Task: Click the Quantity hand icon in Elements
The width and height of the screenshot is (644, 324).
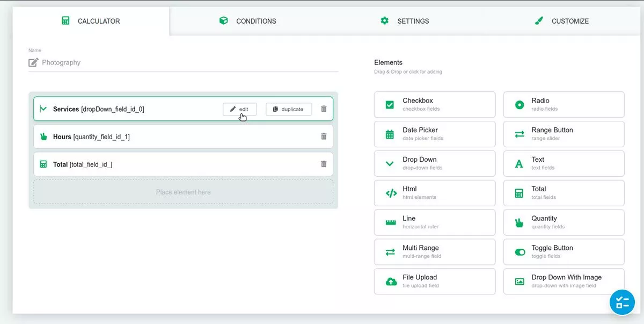Action: coord(519,223)
